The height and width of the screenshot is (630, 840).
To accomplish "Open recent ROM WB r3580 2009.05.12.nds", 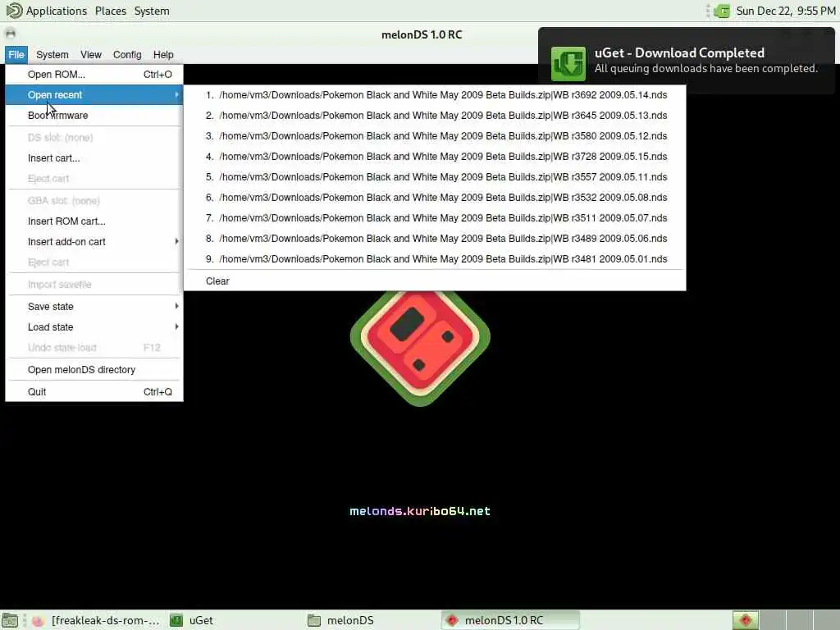I will tap(435, 136).
